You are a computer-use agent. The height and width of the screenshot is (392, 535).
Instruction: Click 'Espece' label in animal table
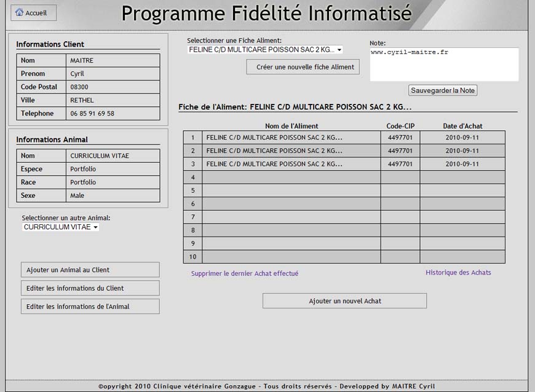click(31, 169)
